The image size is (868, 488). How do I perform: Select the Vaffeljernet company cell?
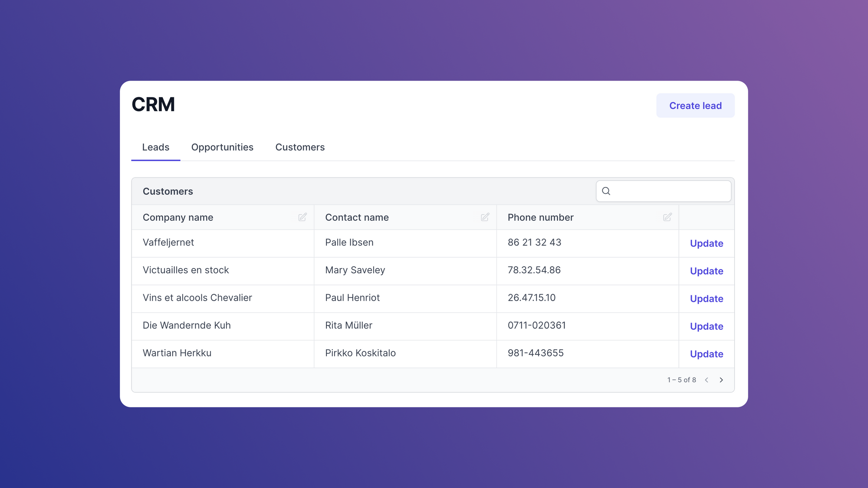pyautogui.click(x=223, y=243)
